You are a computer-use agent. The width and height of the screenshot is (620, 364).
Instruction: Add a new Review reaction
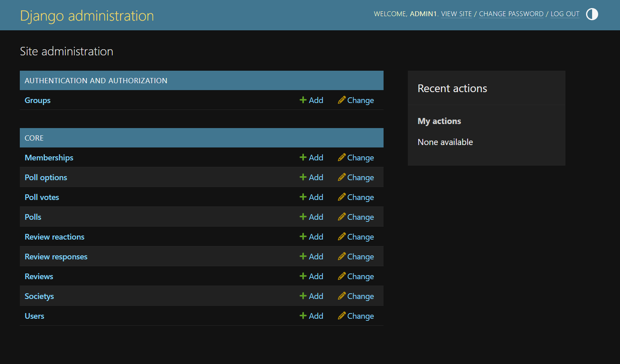point(311,237)
